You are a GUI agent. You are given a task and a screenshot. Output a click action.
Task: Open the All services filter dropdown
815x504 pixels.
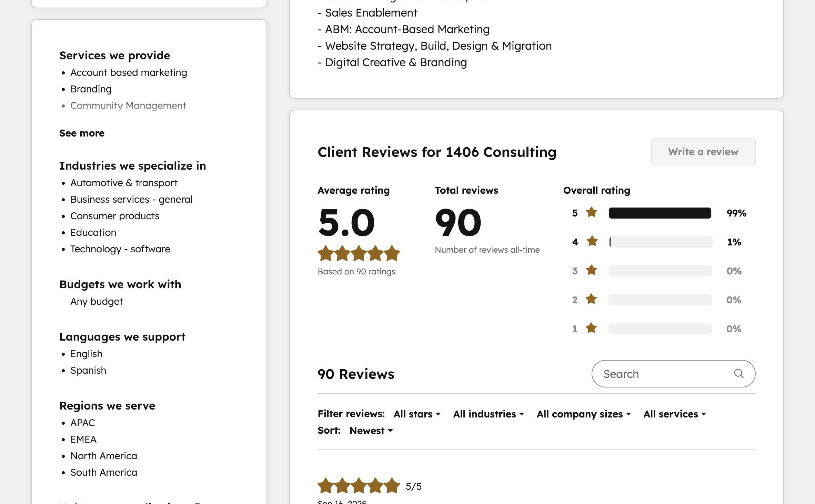point(675,414)
